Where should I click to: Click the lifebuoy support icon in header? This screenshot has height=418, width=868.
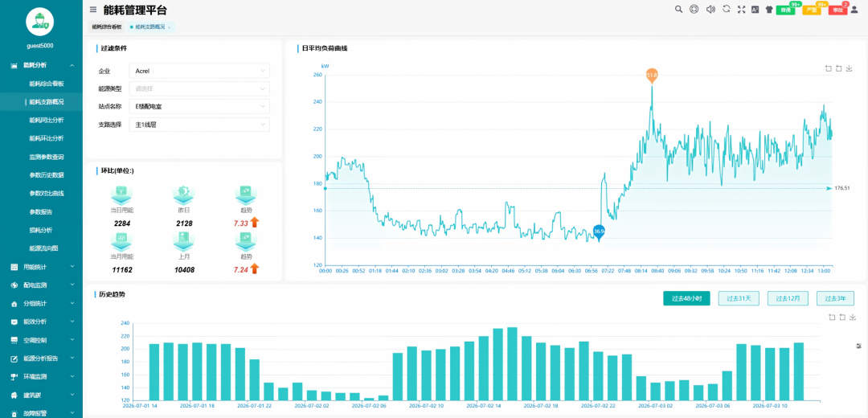coord(694,10)
